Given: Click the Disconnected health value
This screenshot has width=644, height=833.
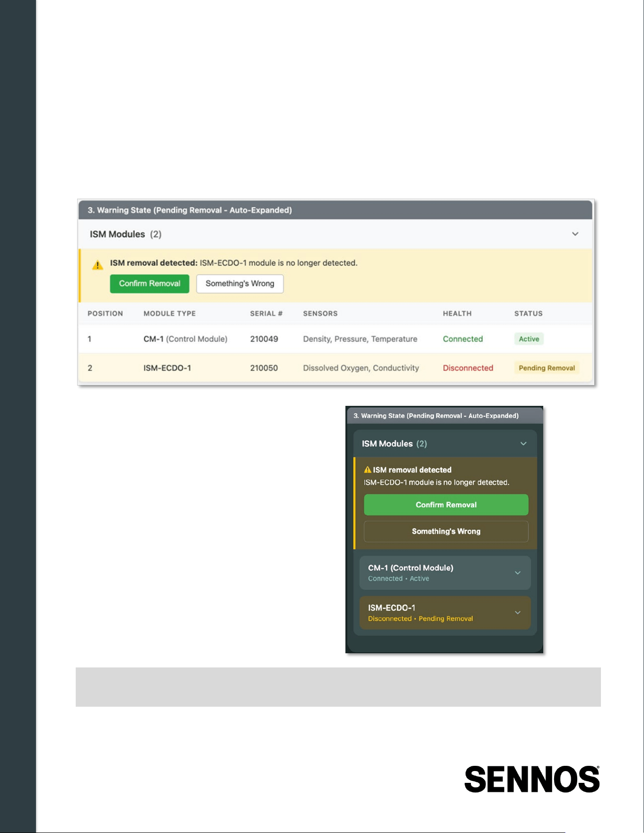Looking at the screenshot, I should 468,368.
